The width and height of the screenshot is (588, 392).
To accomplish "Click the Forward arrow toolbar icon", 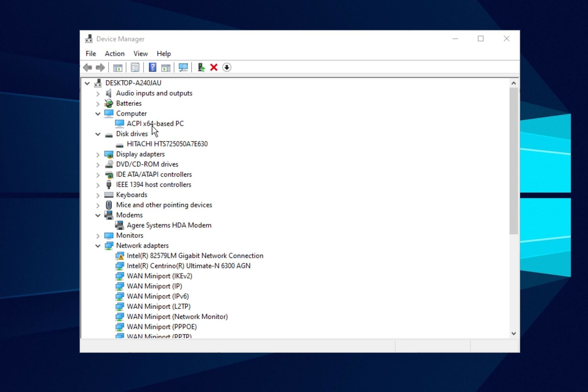I will [x=100, y=67].
